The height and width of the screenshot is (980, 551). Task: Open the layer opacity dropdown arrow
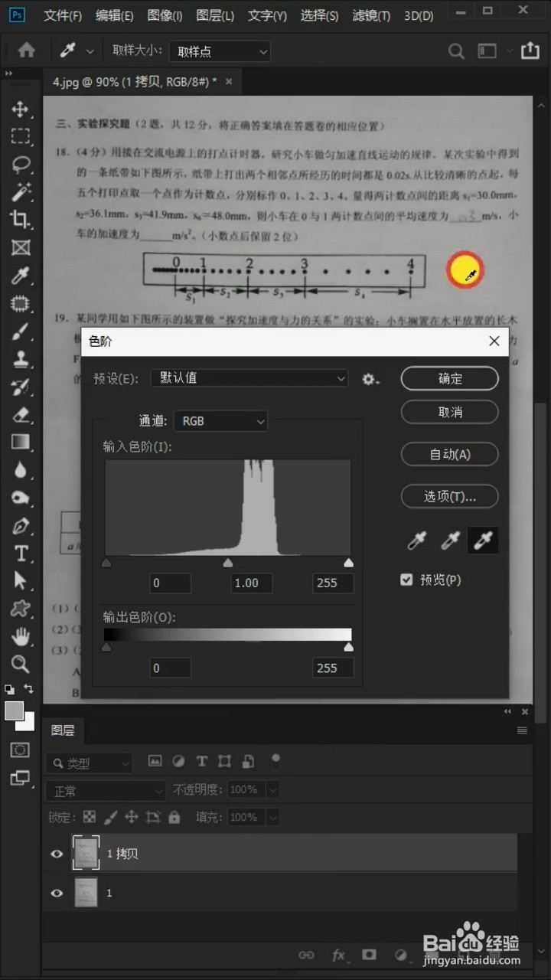(x=272, y=789)
